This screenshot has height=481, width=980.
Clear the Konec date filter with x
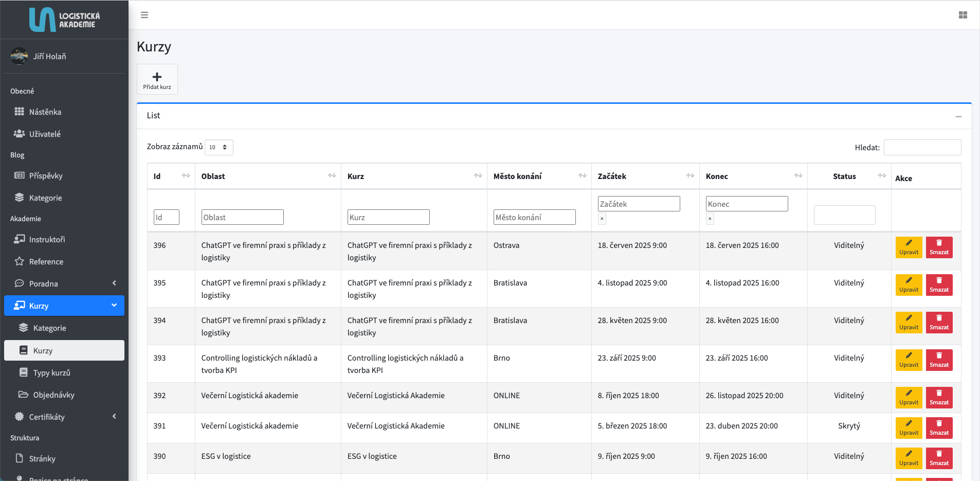pyautogui.click(x=710, y=219)
